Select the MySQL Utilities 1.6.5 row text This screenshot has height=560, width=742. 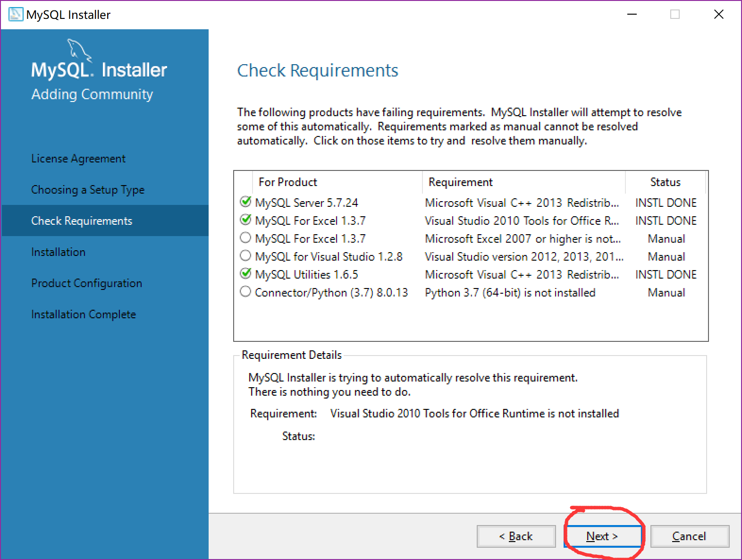click(306, 274)
